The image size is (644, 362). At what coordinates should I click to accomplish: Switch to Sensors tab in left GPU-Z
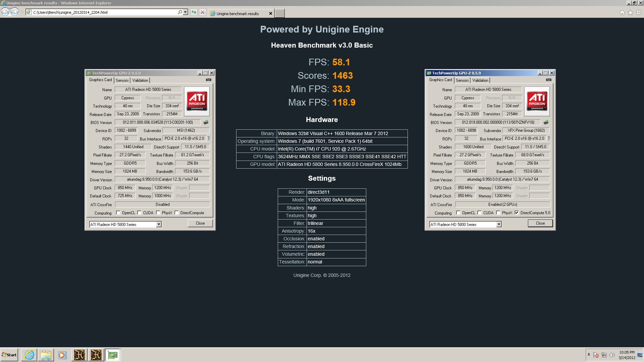click(122, 80)
